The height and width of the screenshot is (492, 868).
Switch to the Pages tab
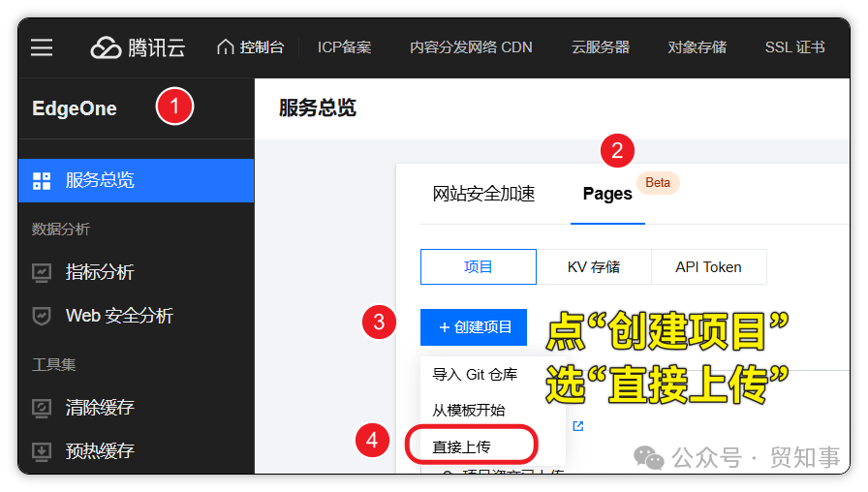point(607,194)
